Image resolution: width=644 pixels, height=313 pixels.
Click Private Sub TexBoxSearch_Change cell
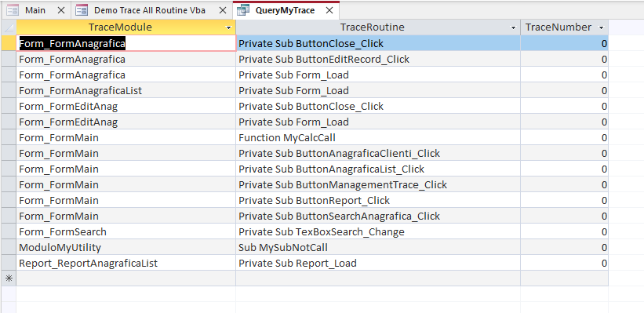(x=378, y=231)
